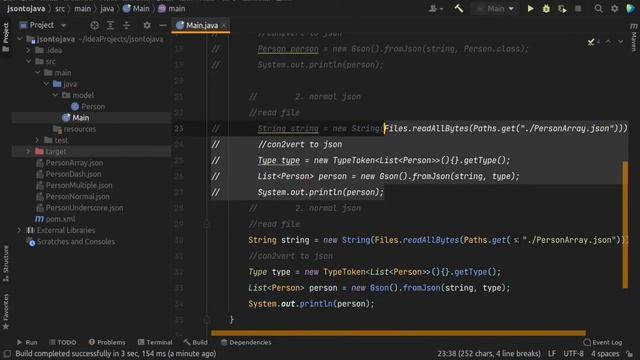Image resolution: width=640 pixels, height=360 pixels.
Task: Click the Main class breadcrumb
Action: click(x=136, y=9)
